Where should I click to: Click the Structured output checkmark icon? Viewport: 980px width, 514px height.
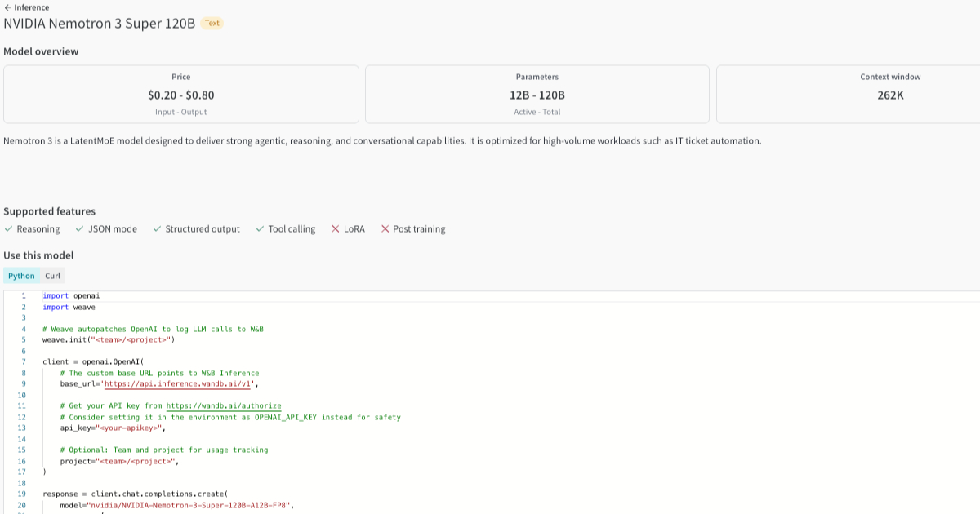tap(157, 229)
